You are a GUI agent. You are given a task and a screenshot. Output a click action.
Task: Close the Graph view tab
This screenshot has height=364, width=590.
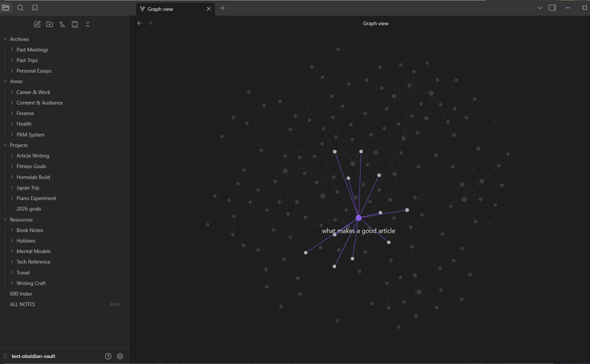(x=208, y=9)
